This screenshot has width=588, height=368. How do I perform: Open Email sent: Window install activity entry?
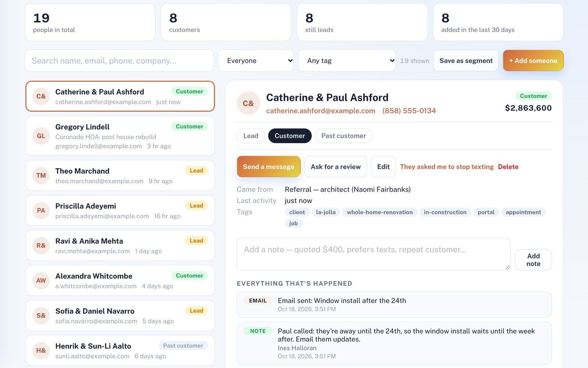[394, 305]
